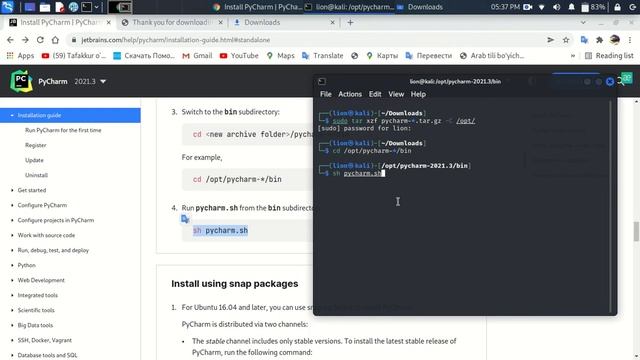Click the terminal command prompt line

[x=353, y=173]
